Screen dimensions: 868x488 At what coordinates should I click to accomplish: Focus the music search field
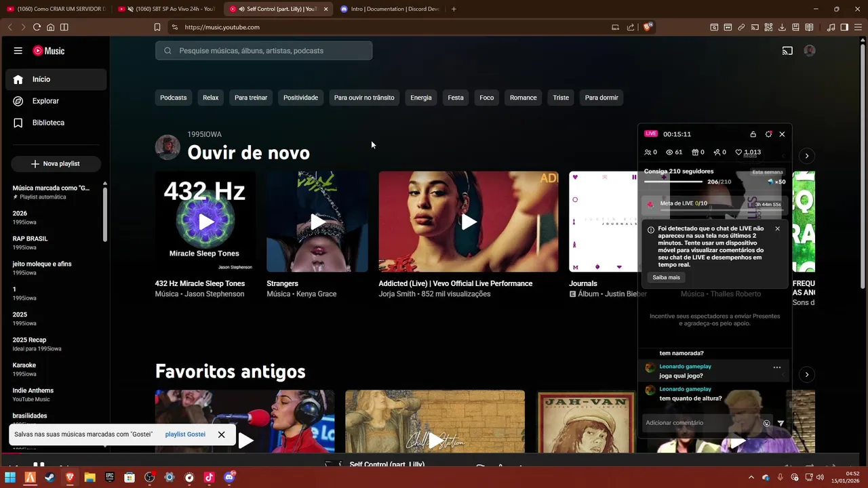coord(264,51)
